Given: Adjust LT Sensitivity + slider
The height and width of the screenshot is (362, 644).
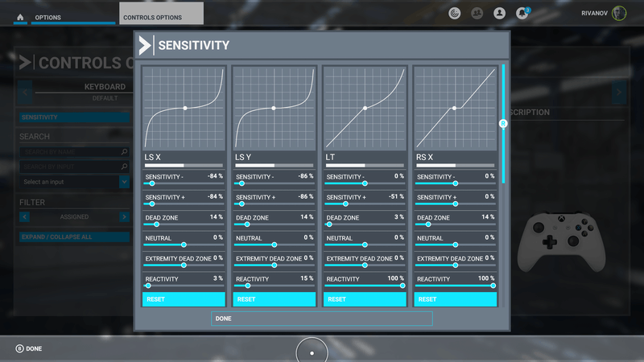Looking at the screenshot, I should click(x=365, y=204).
